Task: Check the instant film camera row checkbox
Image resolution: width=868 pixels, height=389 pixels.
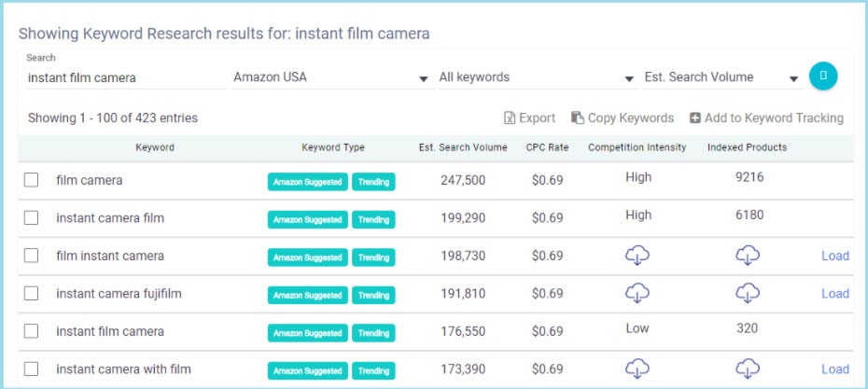Action: [x=32, y=331]
